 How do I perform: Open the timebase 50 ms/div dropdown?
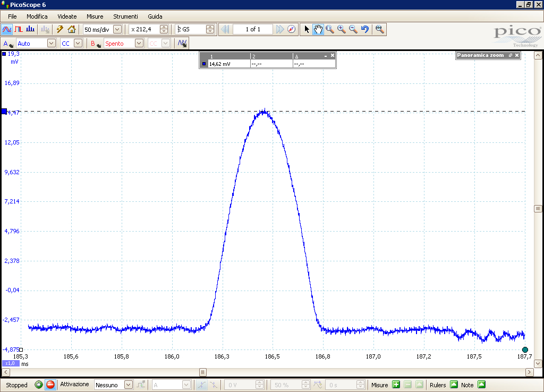tap(117, 30)
